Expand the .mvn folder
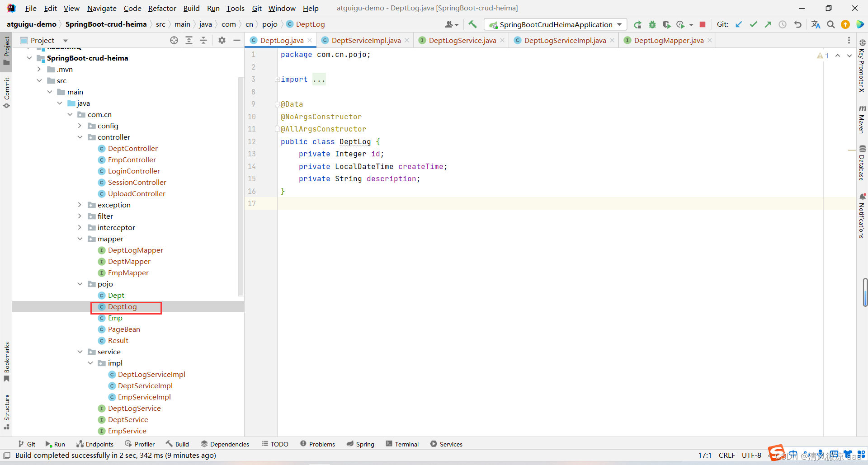Image resolution: width=868 pixels, height=465 pixels. [39, 69]
